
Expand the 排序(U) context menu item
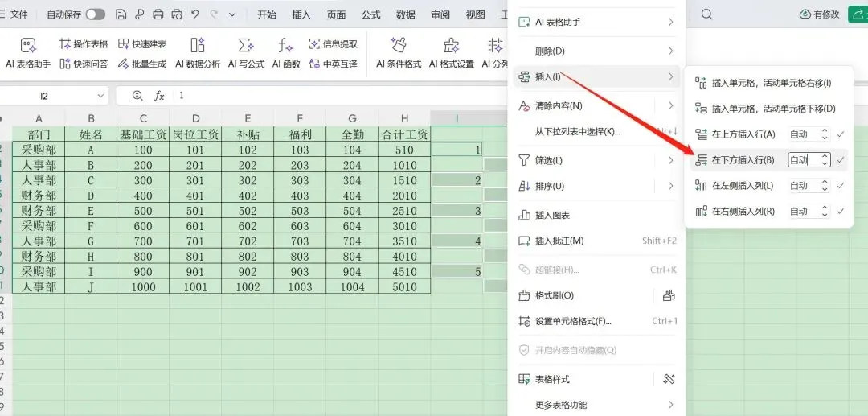596,186
